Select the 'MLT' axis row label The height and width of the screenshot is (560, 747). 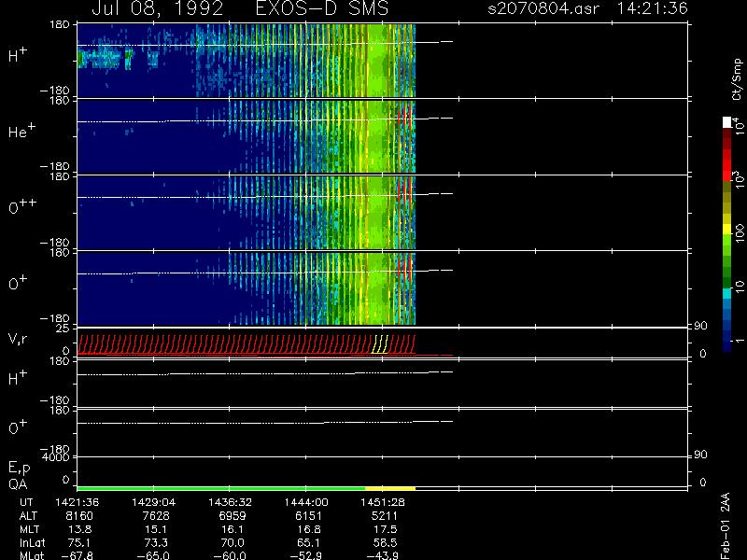tap(29, 529)
